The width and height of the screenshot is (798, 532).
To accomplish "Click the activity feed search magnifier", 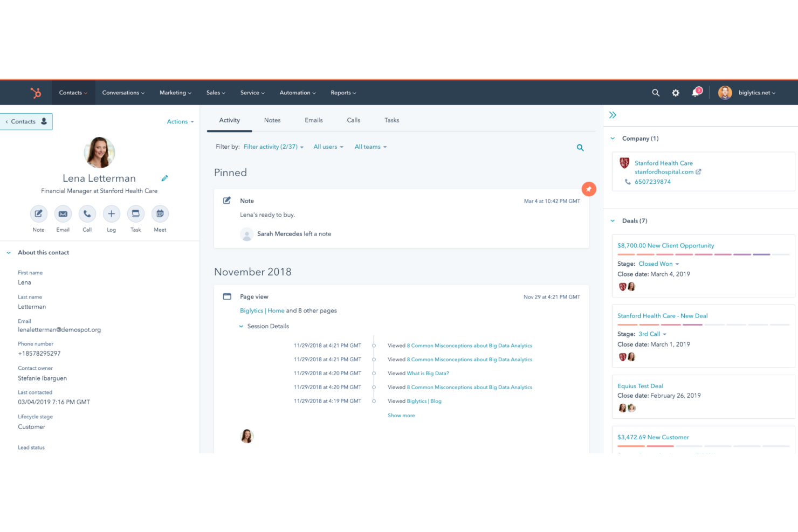I will pos(580,147).
